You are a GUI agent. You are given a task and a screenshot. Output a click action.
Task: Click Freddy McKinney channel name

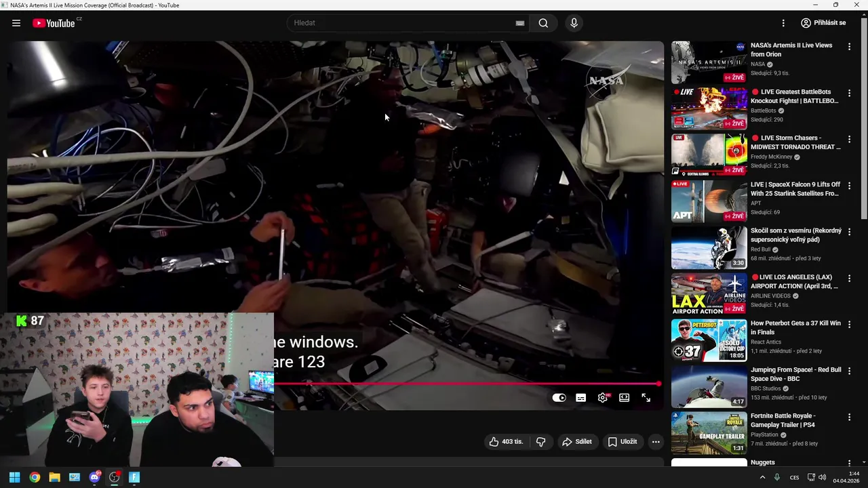pos(772,157)
